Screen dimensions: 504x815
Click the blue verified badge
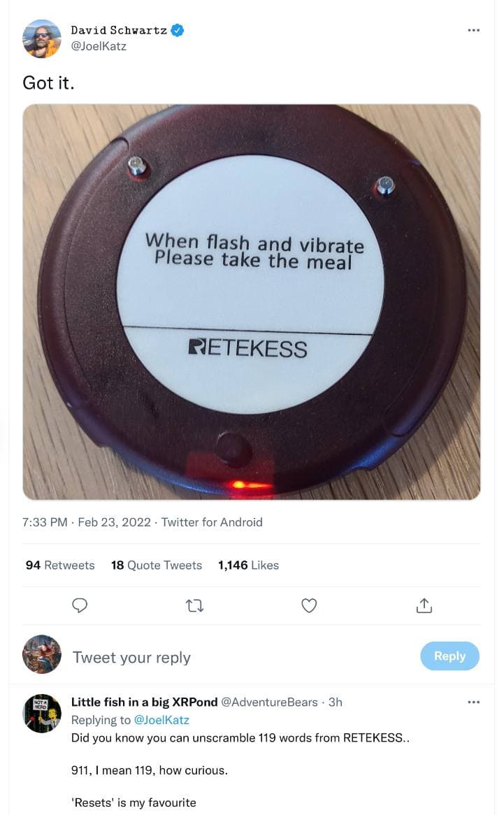pyautogui.click(x=178, y=30)
